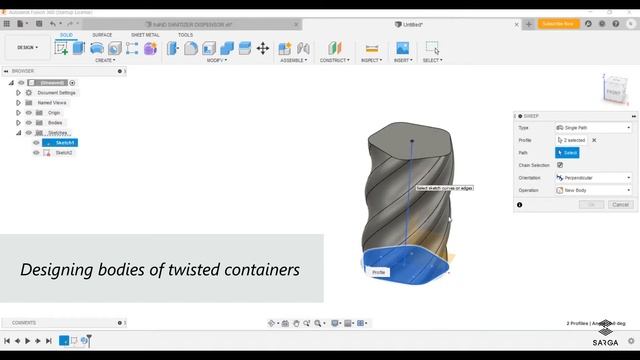
Task: Add a new document tab
Action: coord(529,24)
